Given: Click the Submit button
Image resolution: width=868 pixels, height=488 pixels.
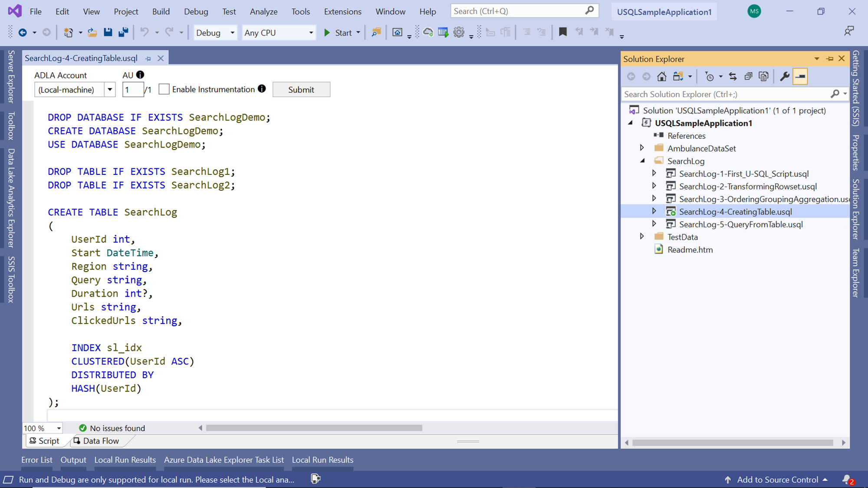Looking at the screenshot, I should coord(301,90).
